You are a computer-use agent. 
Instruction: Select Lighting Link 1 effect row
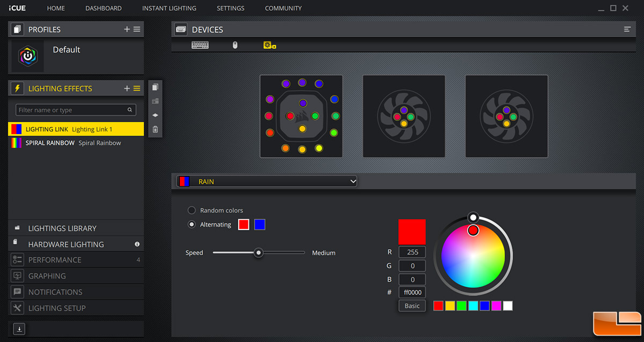76,129
